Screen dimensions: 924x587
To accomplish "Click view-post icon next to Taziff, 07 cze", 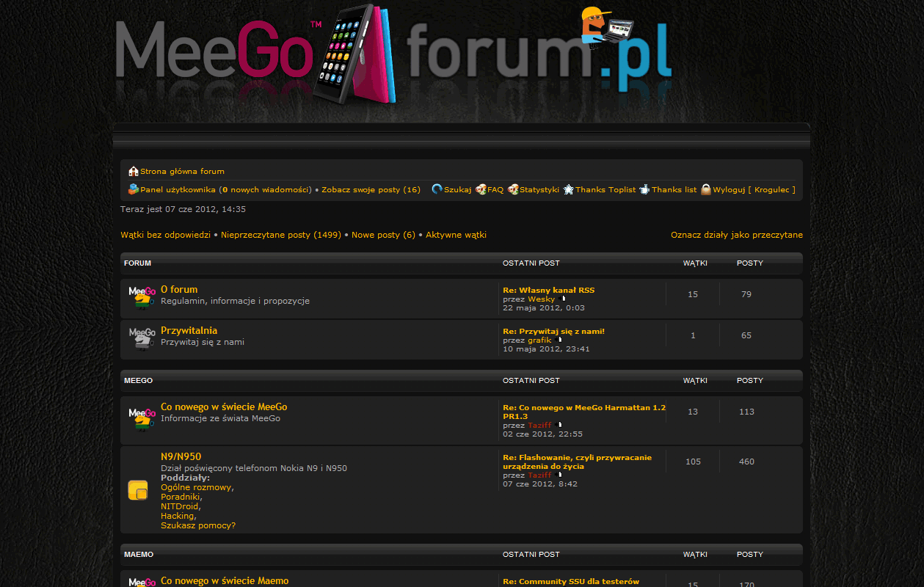I will [x=559, y=475].
